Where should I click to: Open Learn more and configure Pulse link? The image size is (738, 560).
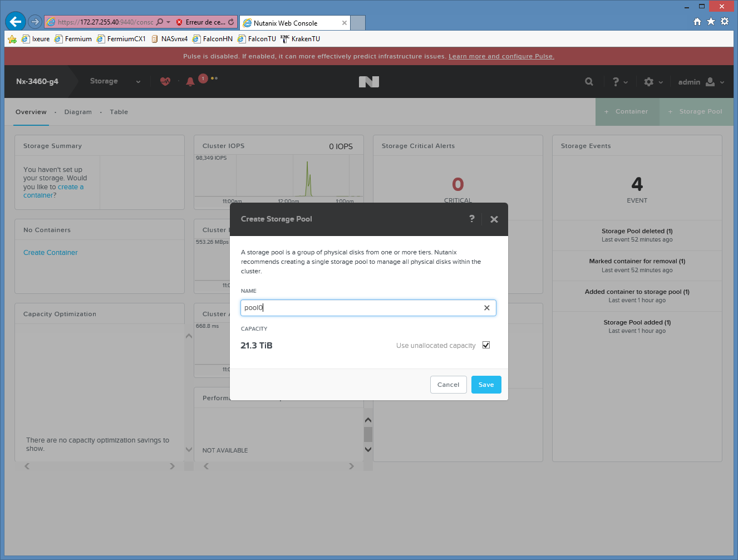[x=501, y=56]
